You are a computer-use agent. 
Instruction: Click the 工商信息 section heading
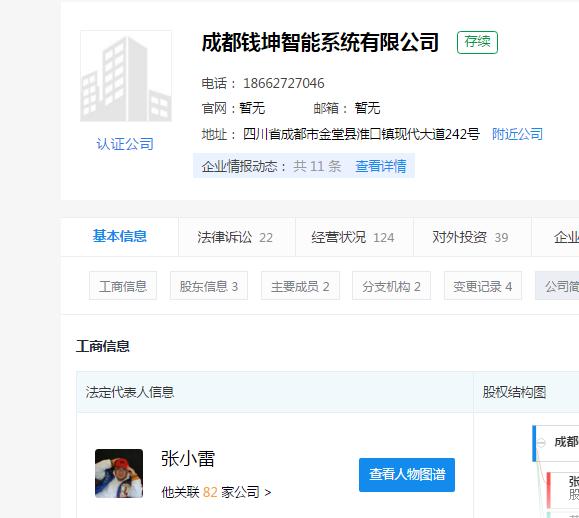(103, 346)
